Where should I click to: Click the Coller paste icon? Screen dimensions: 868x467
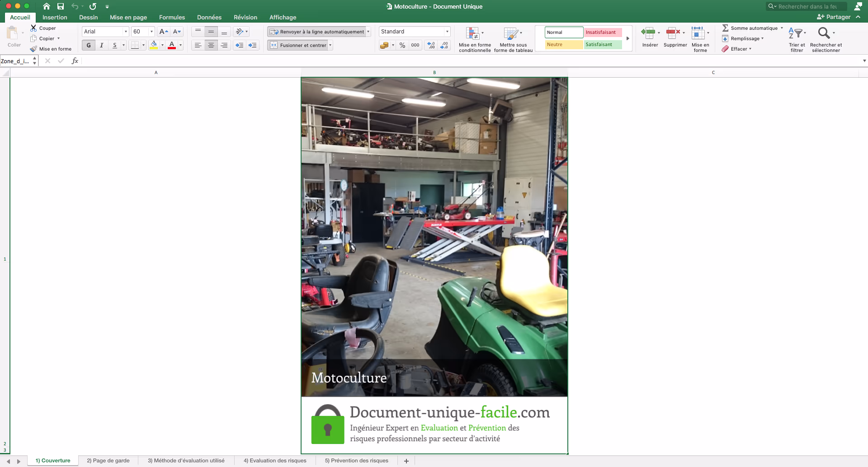coord(13,33)
